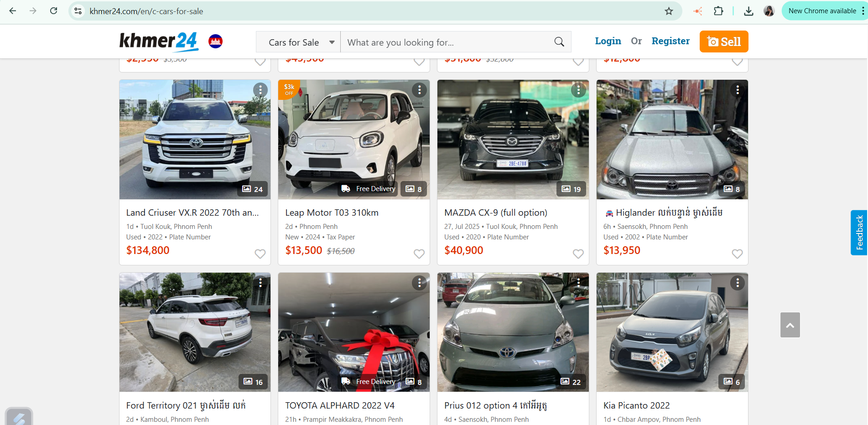Viewport: 868px width, 425px height.
Task: View black MAZDA CX-9 photo thumbnail
Action: [x=513, y=139]
